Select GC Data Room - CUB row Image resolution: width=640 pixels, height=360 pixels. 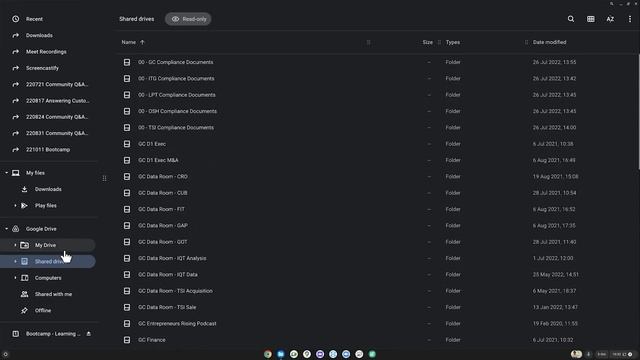pyautogui.click(x=377, y=193)
